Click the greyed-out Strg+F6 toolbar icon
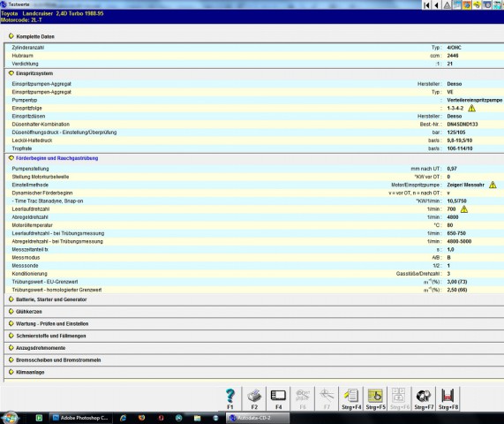 (400, 399)
